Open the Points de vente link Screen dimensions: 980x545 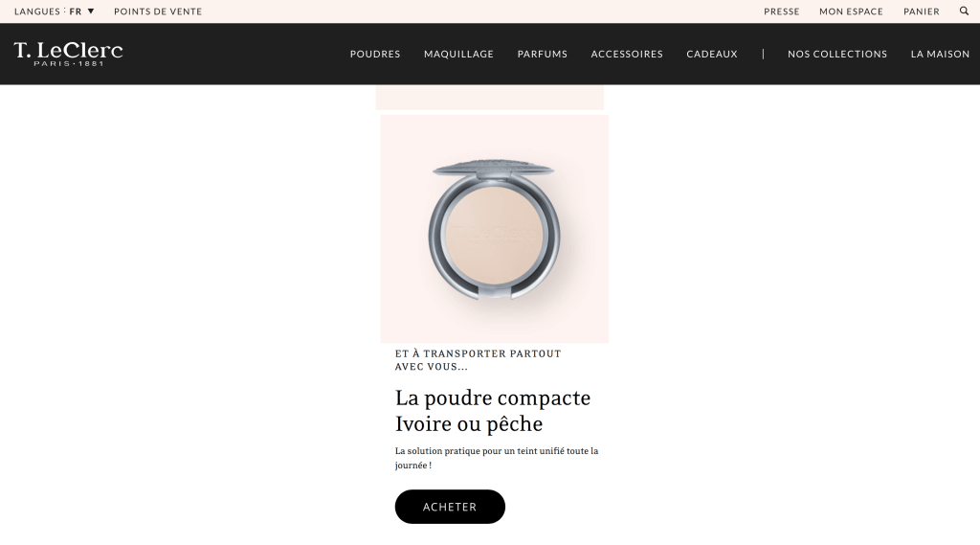click(158, 11)
